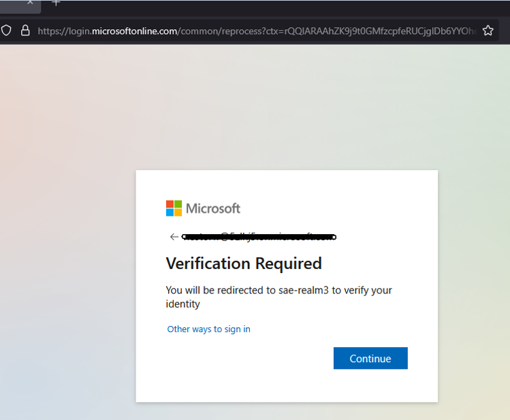
Task: Click the four-color Microsoft logo squares
Action: [174, 208]
